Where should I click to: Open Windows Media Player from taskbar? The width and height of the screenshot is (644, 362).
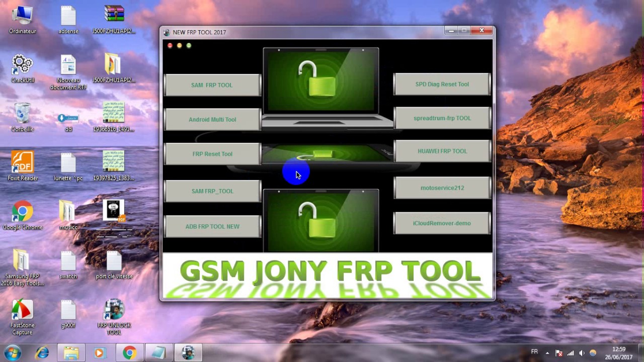point(100,353)
